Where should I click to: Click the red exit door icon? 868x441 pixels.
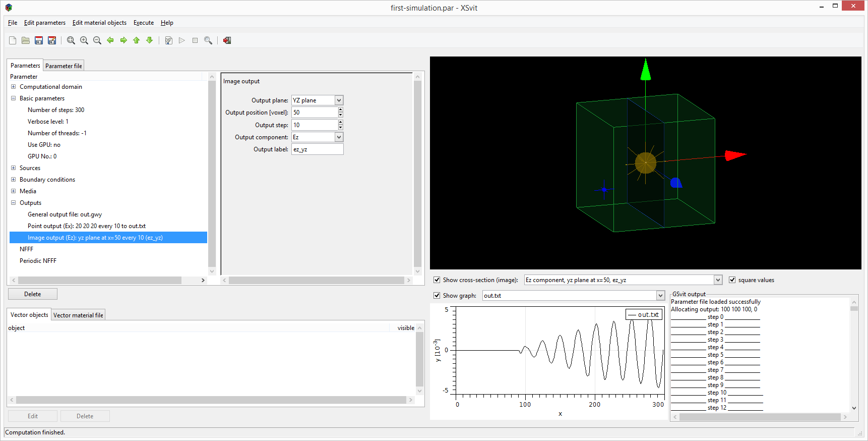pos(227,40)
